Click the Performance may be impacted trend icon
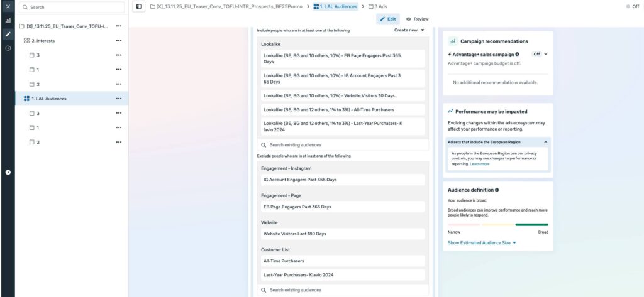 450,111
